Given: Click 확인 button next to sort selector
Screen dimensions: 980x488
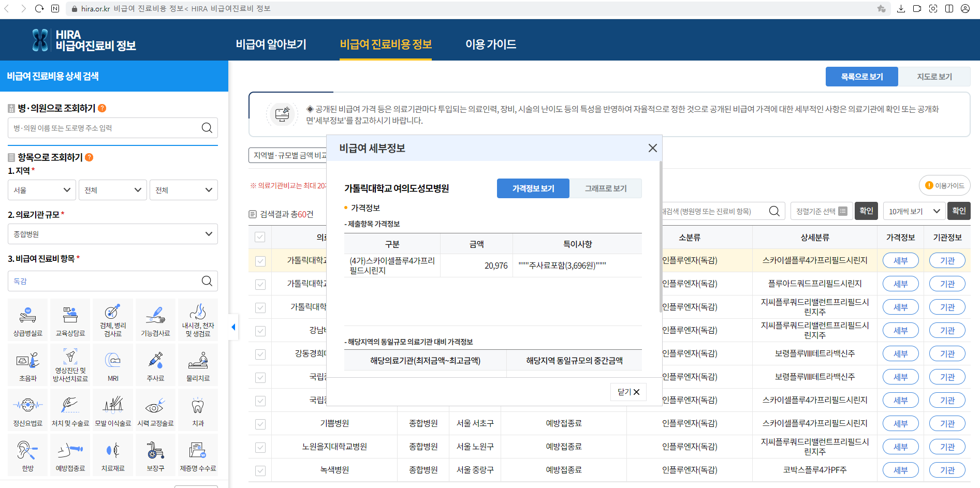Looking at the screenshot, I should pyautogui.click(x=866, y=211).
